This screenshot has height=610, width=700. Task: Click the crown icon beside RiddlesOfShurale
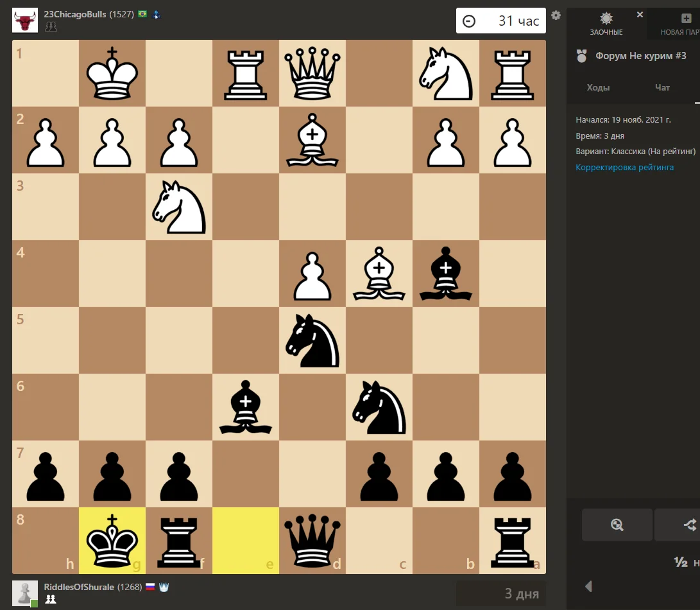point(164,587)
